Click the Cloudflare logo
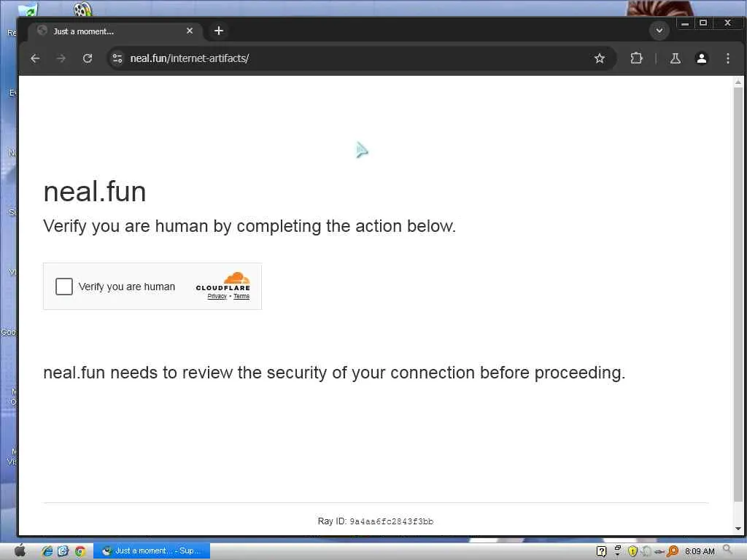Screen dimensions: 747x560 [x=223, y=281]
